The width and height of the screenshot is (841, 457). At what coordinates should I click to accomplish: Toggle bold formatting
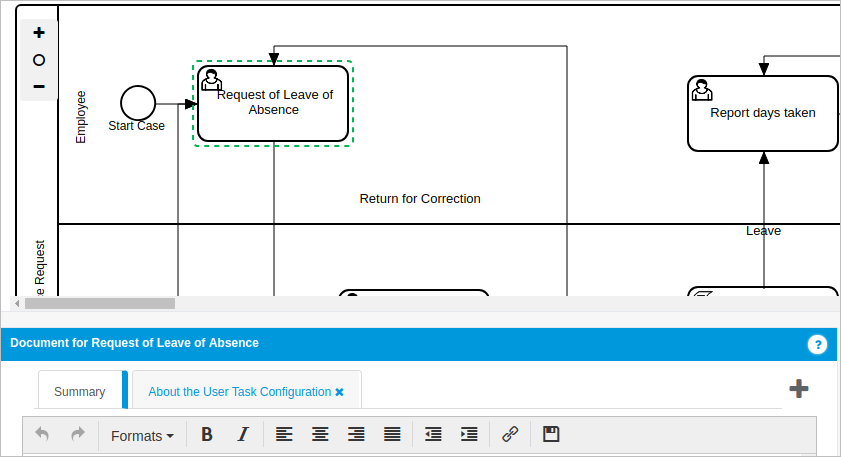[207, 434]
